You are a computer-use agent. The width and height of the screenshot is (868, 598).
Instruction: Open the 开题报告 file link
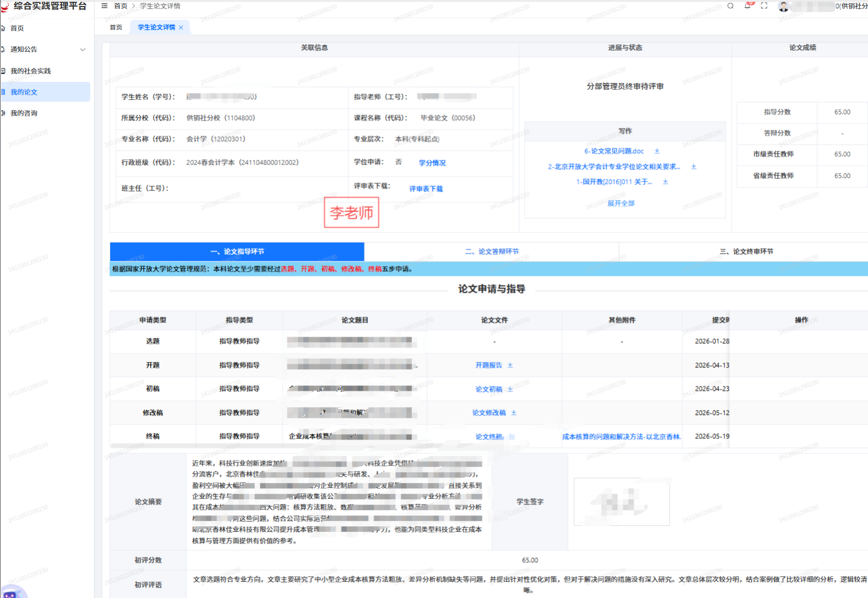click(489, 366)
